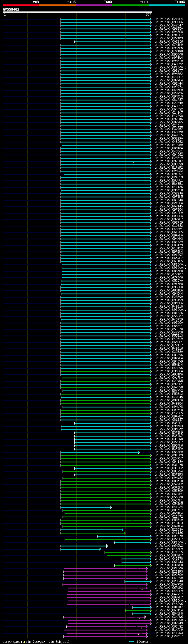Select label UniRef100_Q4ZR37
The height and width of the screenshot is (644, 188).
[x=169, y=594]
